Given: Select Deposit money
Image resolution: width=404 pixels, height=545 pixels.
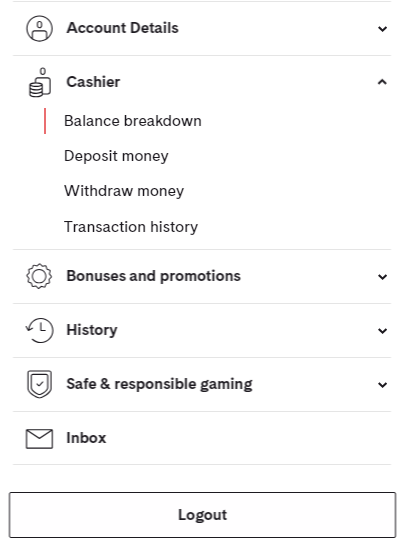Looking at the screenshot, I should 116,156.
